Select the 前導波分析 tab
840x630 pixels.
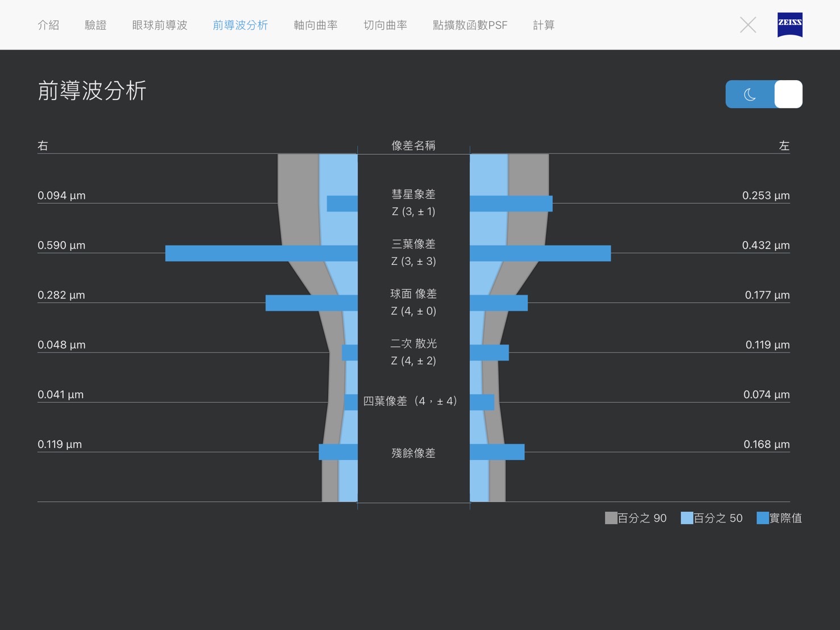[240, 25]
